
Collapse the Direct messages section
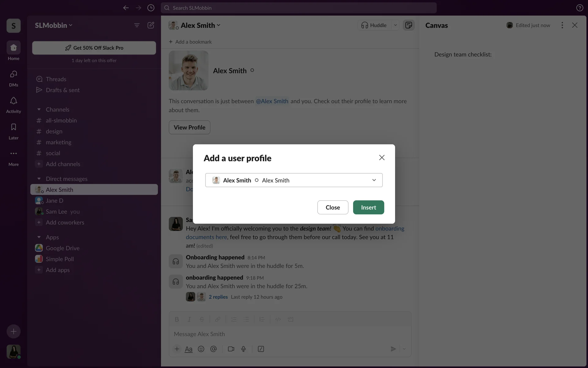point(39,179)
